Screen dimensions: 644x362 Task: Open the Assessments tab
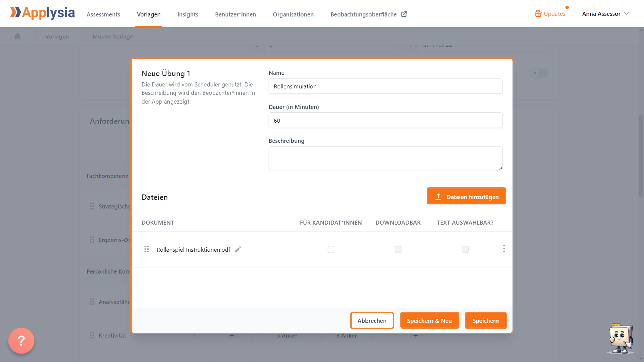pos(103,14)
